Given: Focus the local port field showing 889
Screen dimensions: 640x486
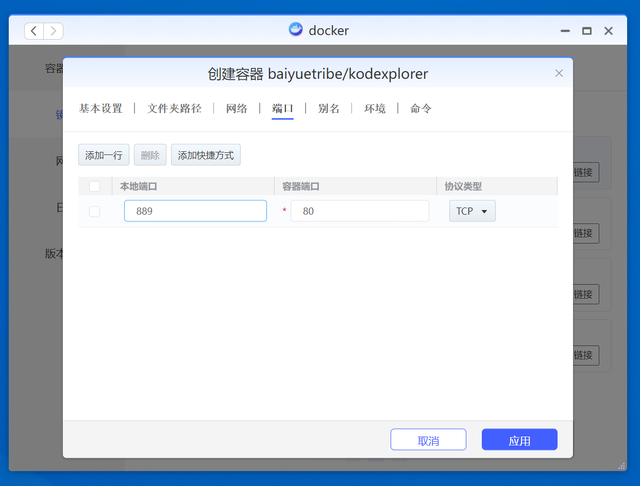Looking at the screenshot, I should [x=196, y=211].
